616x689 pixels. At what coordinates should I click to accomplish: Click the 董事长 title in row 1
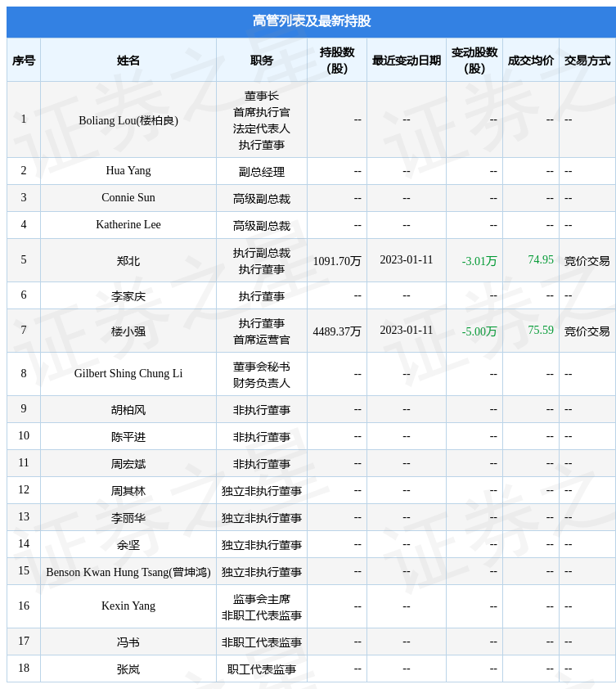pyautogui.click(x=262, y=96)
